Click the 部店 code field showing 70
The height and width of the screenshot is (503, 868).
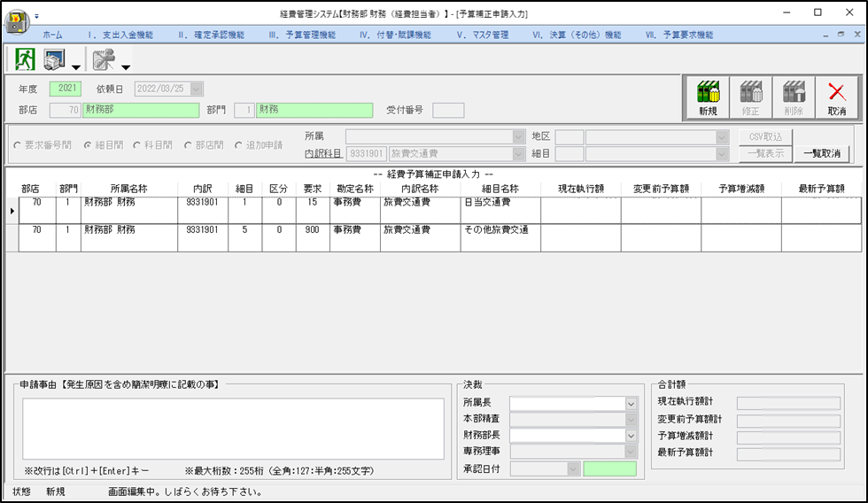(x=66, y=110)
